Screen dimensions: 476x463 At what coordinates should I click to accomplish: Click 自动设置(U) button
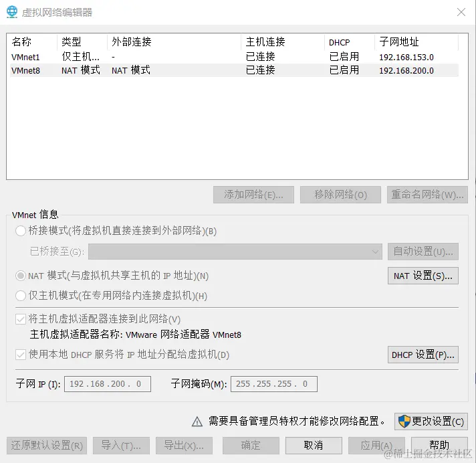423,252
